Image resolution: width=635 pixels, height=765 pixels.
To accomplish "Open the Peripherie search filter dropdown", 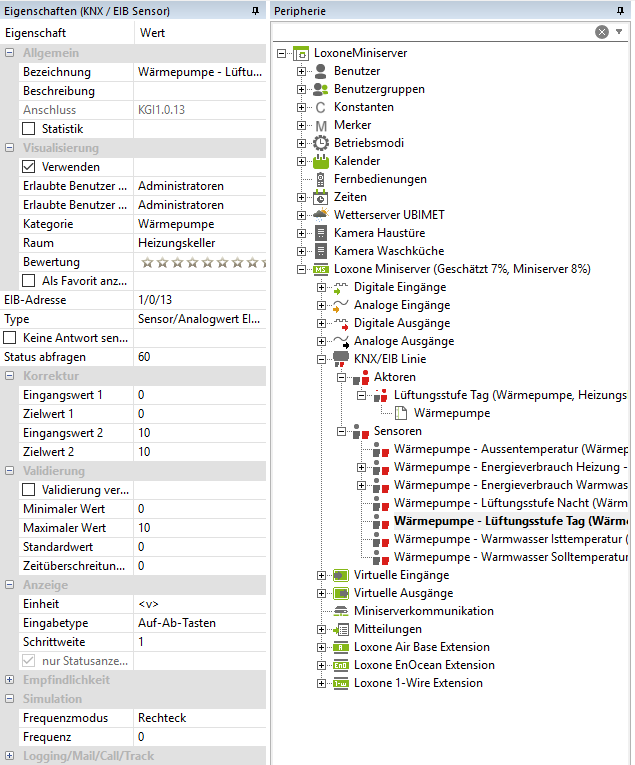I will 619,32.
